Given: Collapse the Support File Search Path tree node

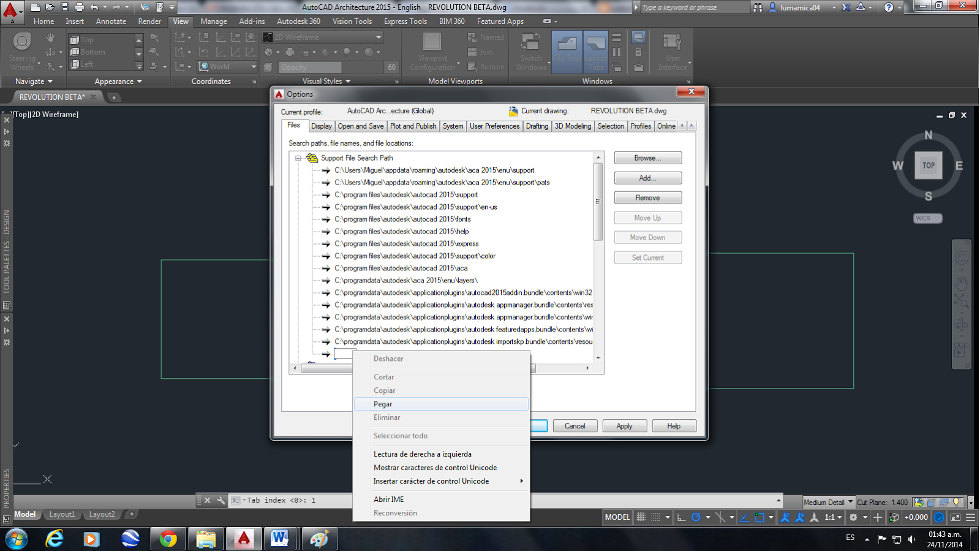Looking at the screenshot, I should coord(298,158).
